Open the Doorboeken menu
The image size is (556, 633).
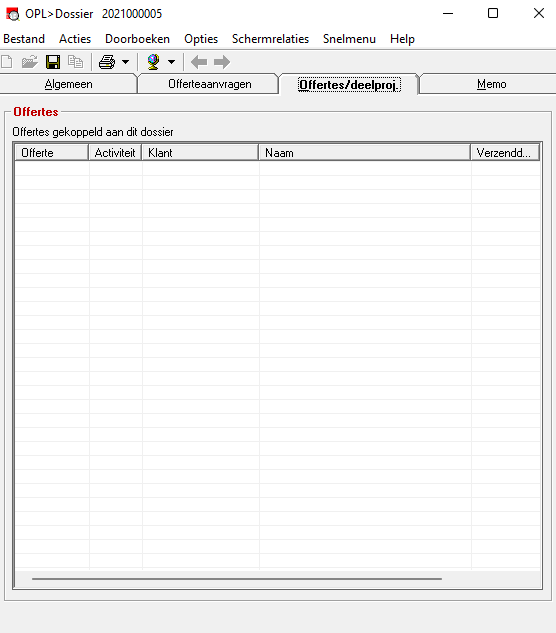[137, 39]
